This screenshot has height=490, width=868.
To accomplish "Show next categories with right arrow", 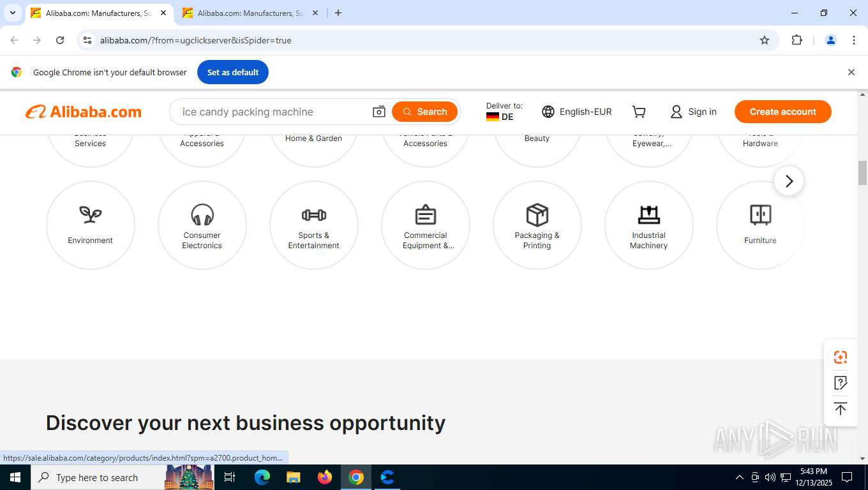I will [x=789, y=181].
